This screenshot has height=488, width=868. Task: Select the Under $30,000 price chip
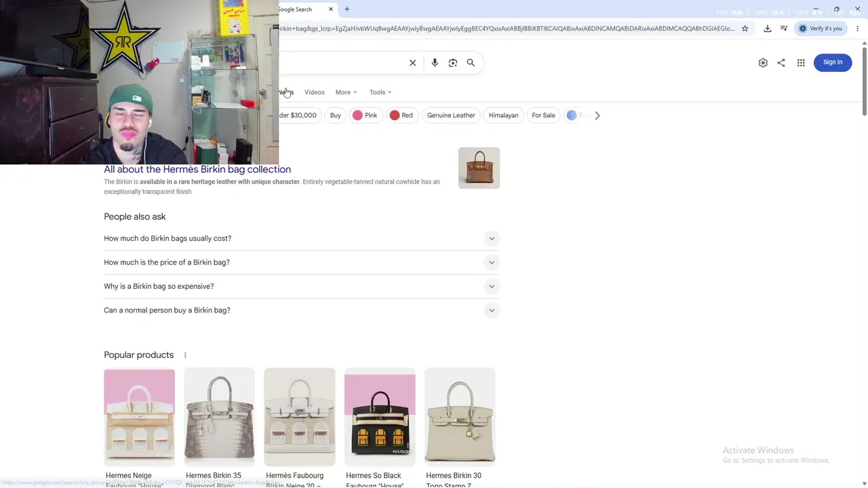pyautogui.click(x=298, y=115)
